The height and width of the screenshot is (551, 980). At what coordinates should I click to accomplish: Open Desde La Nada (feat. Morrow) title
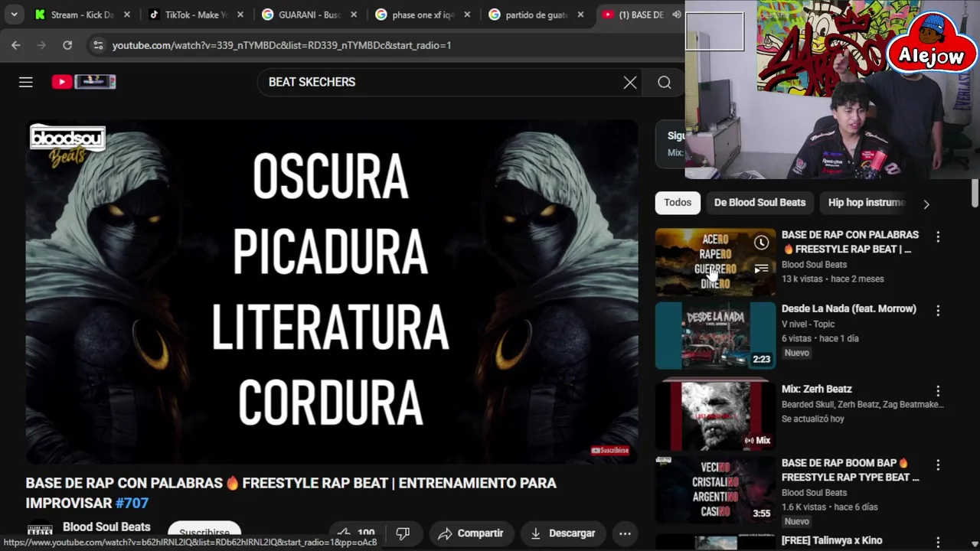coord(848,308)
